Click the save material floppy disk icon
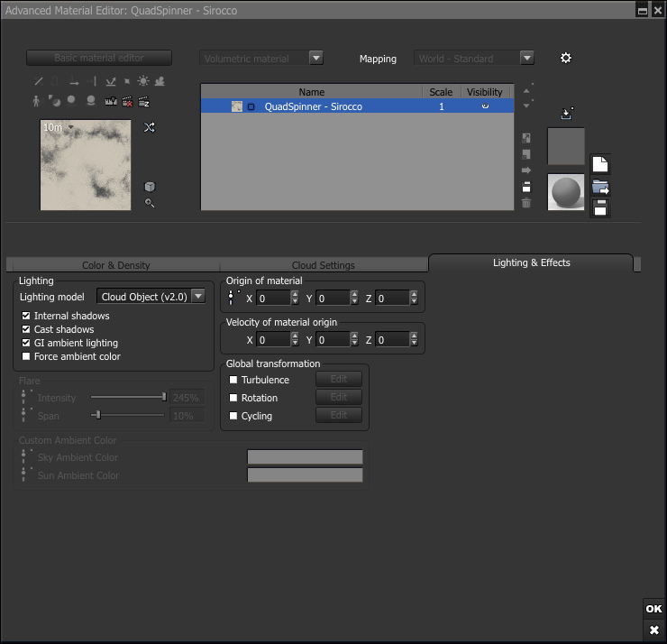Screen dimensions: 667x644 [x=600, y=208]
